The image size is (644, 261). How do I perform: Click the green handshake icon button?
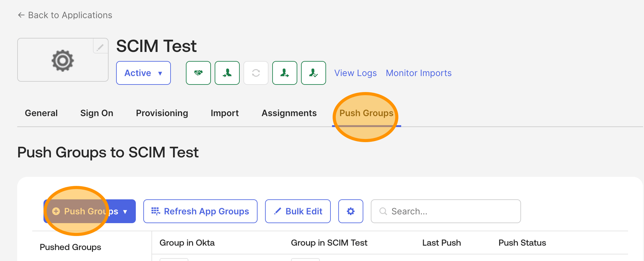198,73
